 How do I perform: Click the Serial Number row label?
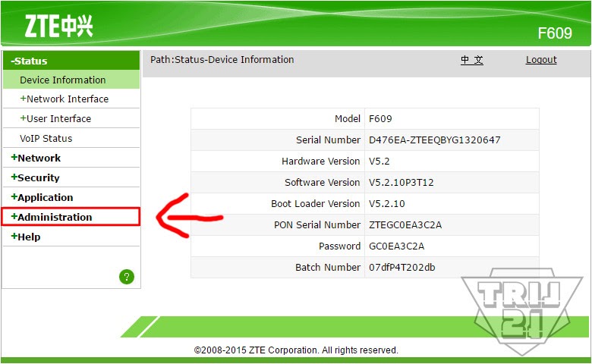(328, 140)
